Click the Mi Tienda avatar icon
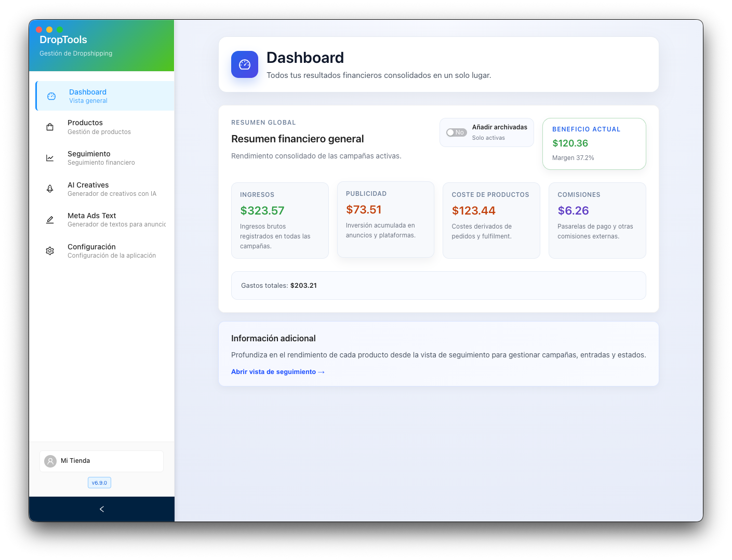The width and height of the screenshot is (732, 560). tap(50, 461)
